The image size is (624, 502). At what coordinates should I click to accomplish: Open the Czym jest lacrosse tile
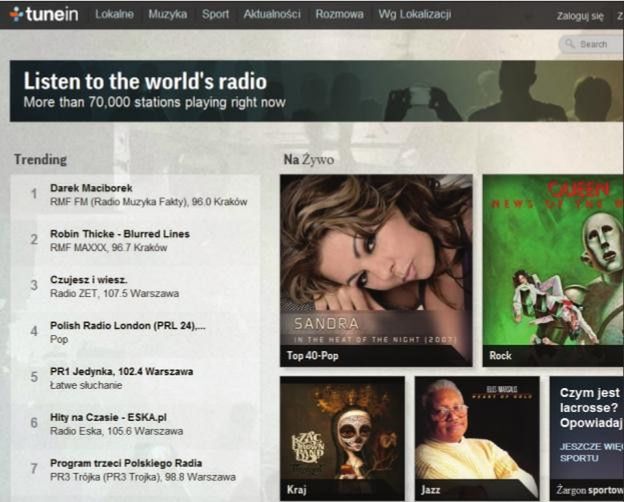click(587, 438)
